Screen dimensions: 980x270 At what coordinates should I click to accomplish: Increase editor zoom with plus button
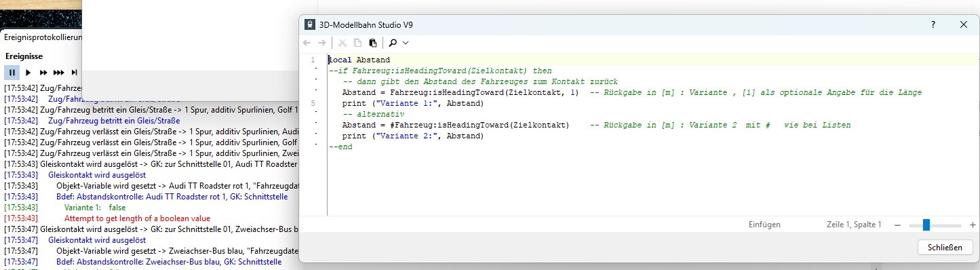[x=973, y=225]
